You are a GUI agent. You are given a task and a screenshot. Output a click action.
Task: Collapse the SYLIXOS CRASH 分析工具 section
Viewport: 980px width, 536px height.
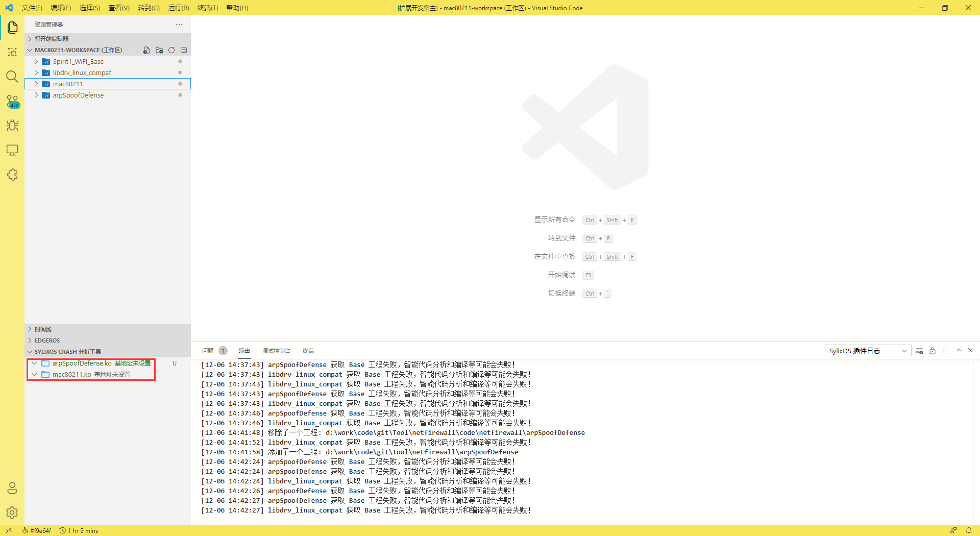108,352
